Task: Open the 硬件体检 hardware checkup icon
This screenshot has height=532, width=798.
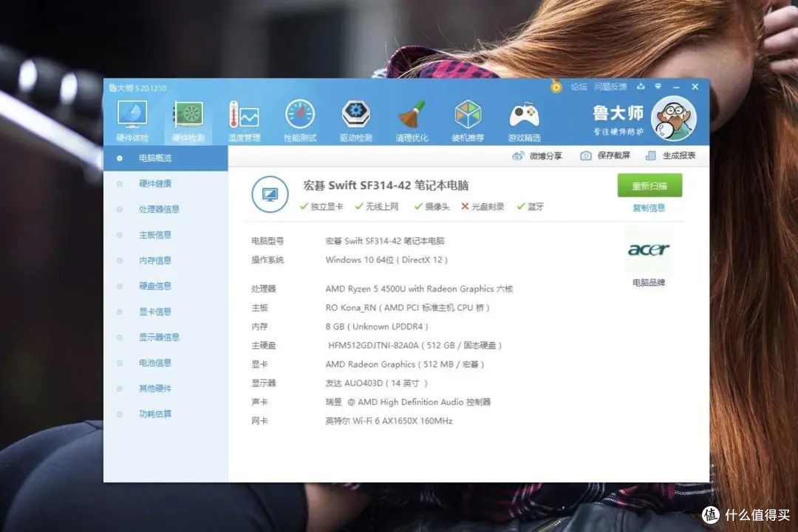Action: (x=132, y=121)
